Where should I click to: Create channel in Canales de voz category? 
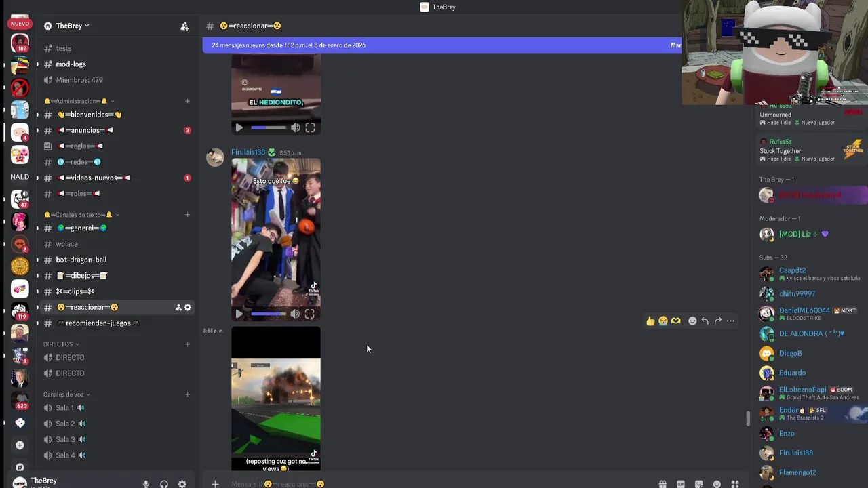[188, 394]
